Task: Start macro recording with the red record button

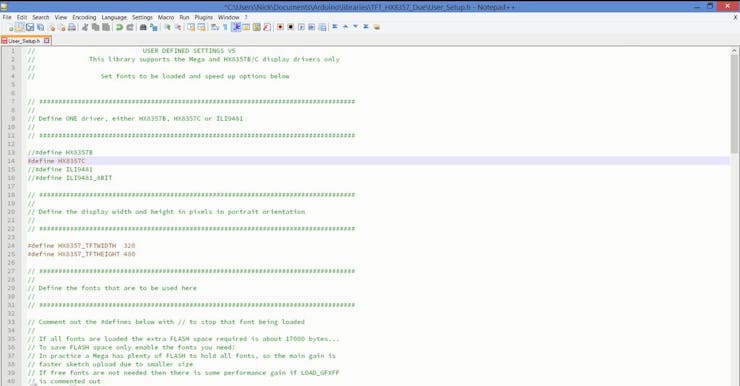Action: point(280,27)
